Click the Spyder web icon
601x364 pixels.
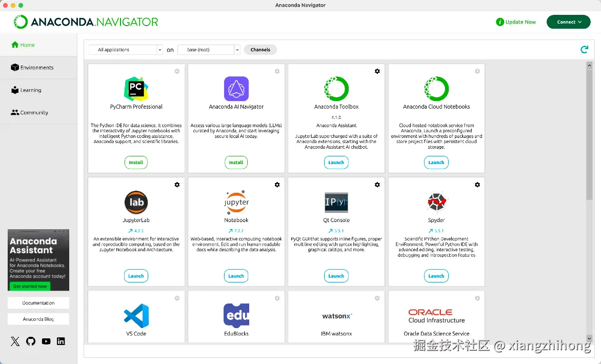coord(436,202)
